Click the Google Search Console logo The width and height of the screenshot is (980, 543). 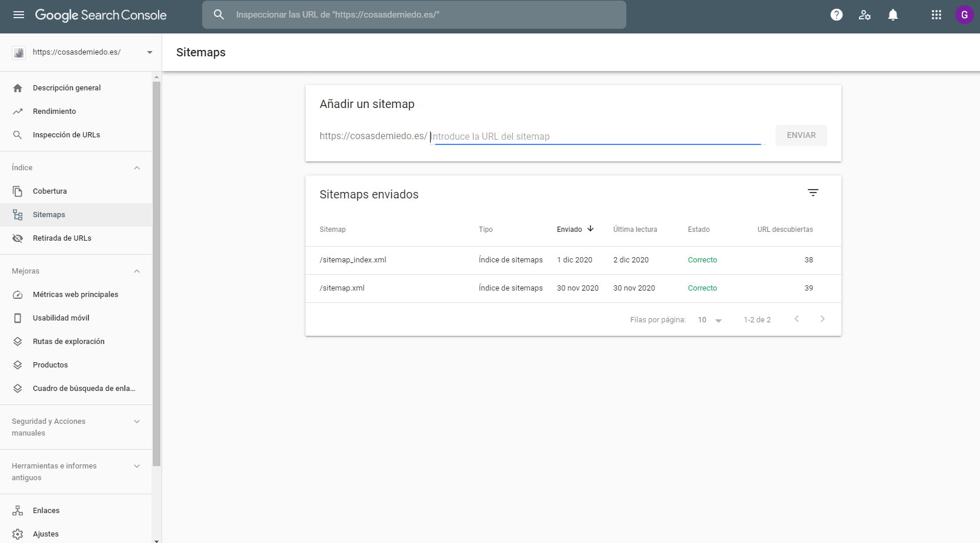100,15
